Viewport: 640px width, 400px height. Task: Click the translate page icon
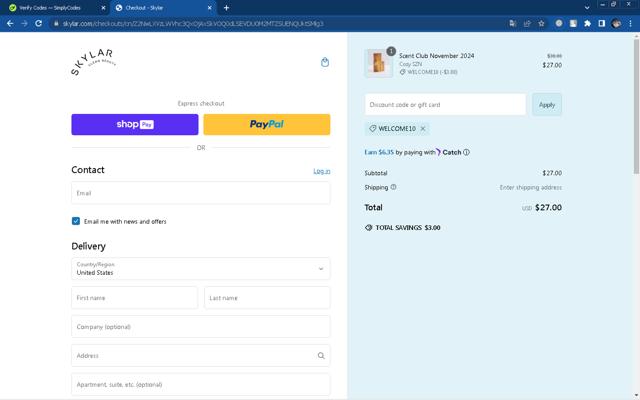[x=513, y=23]
